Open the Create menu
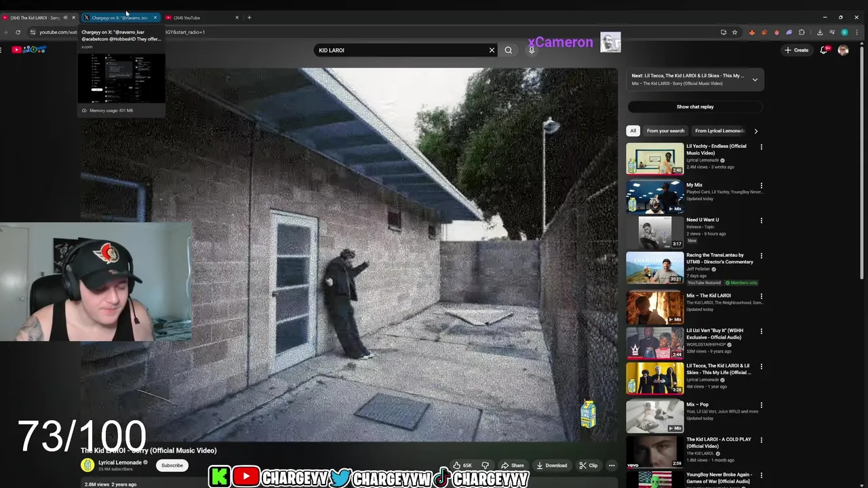Viewport: 868px width, 488px height. [x=797, y=50]
